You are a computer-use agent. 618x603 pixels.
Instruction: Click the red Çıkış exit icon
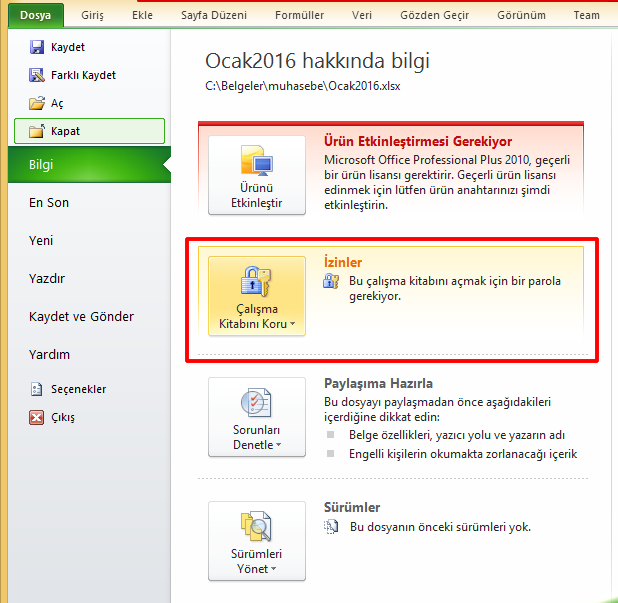[x=37, y=417]
